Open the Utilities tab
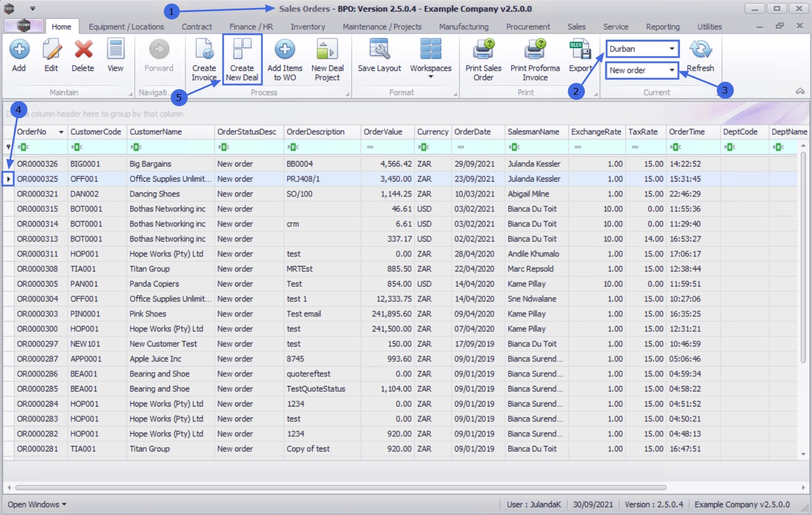 coord(709,27)
